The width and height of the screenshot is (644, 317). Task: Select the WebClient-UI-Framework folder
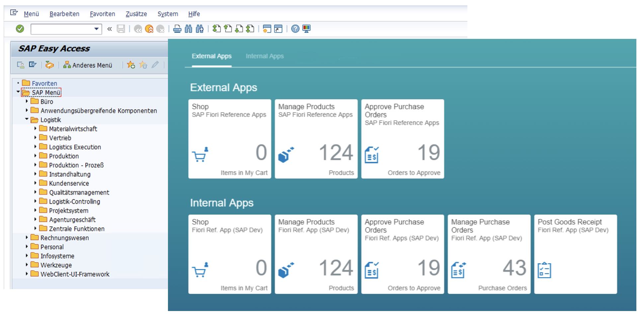click(75, 274)
